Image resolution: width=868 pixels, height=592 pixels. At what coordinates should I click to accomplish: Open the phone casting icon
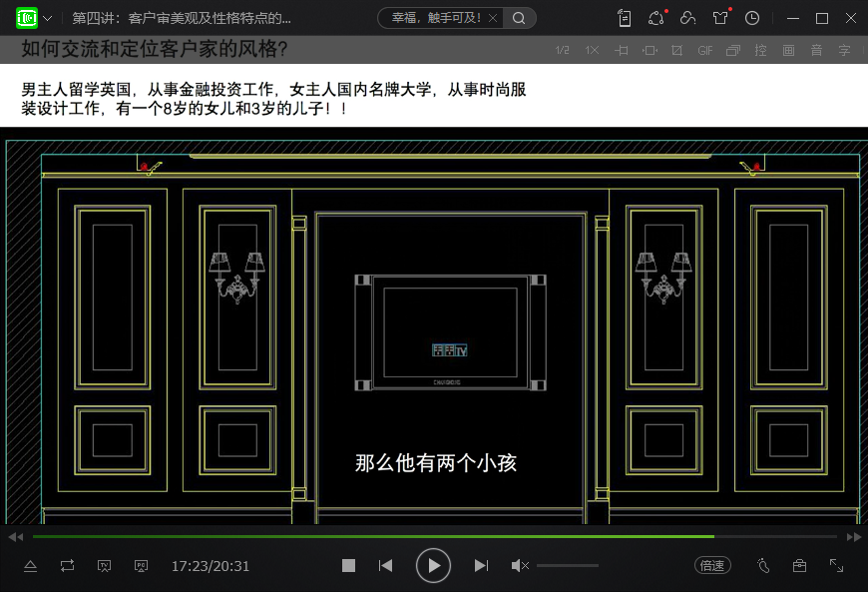(625, 18)
